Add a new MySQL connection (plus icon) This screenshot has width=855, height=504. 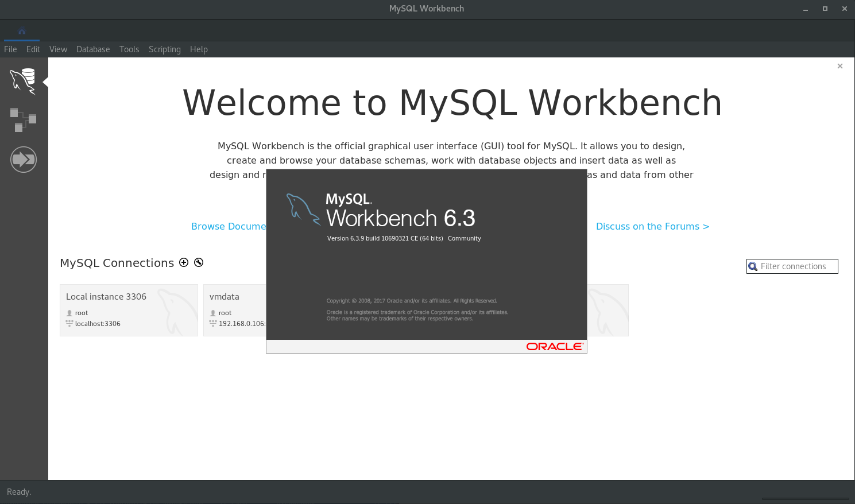coord(184,262)
